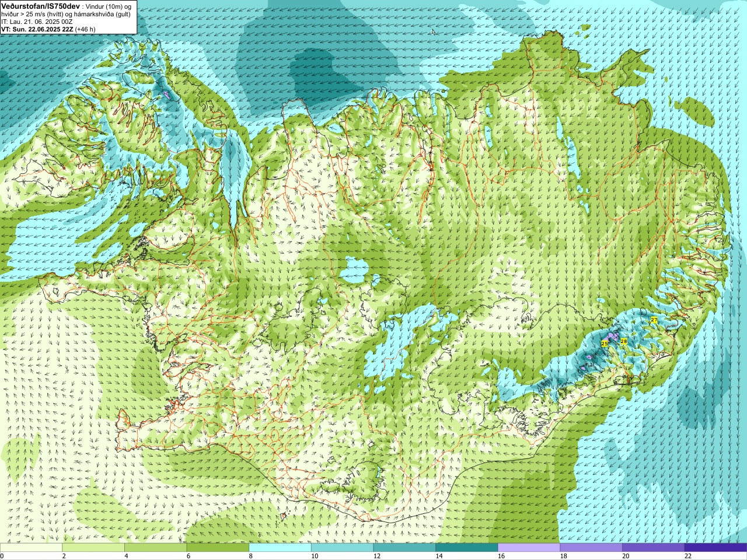Select the 10–12 m/s legend swatch
This screenshot has height=560, width=747.
click(342, 548)
